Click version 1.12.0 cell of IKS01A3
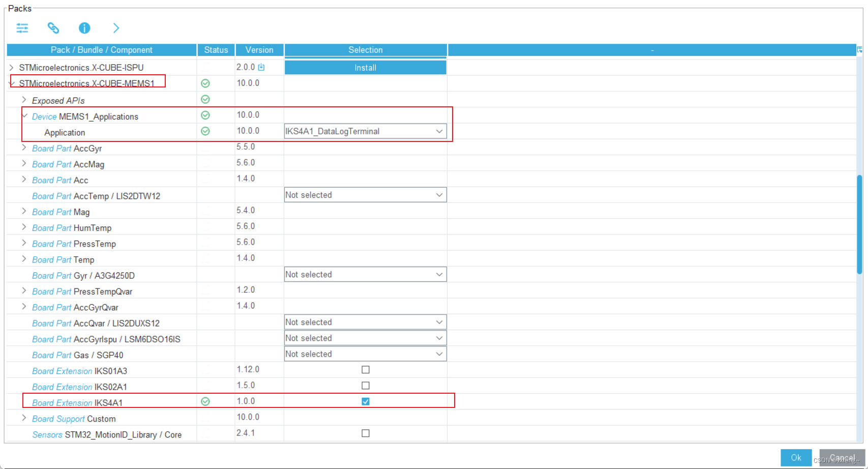The image size is (868, 469). point(248,369)
